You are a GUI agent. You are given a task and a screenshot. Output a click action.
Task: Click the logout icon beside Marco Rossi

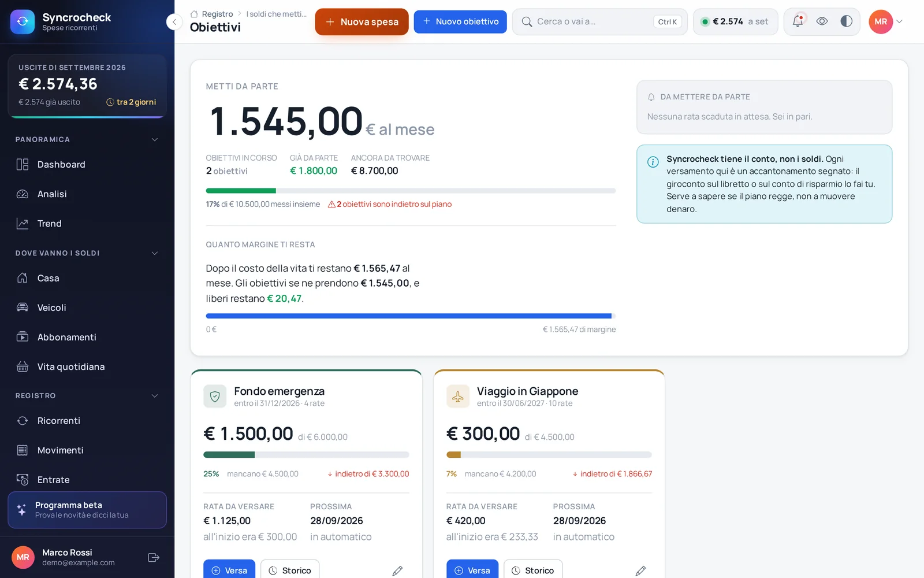coord(154,557)
